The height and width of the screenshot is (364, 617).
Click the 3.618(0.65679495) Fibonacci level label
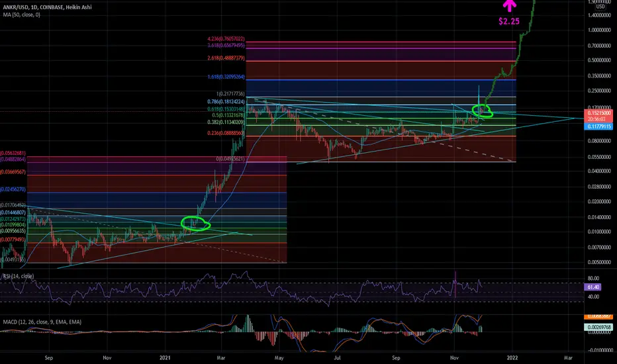click(226, 46)
